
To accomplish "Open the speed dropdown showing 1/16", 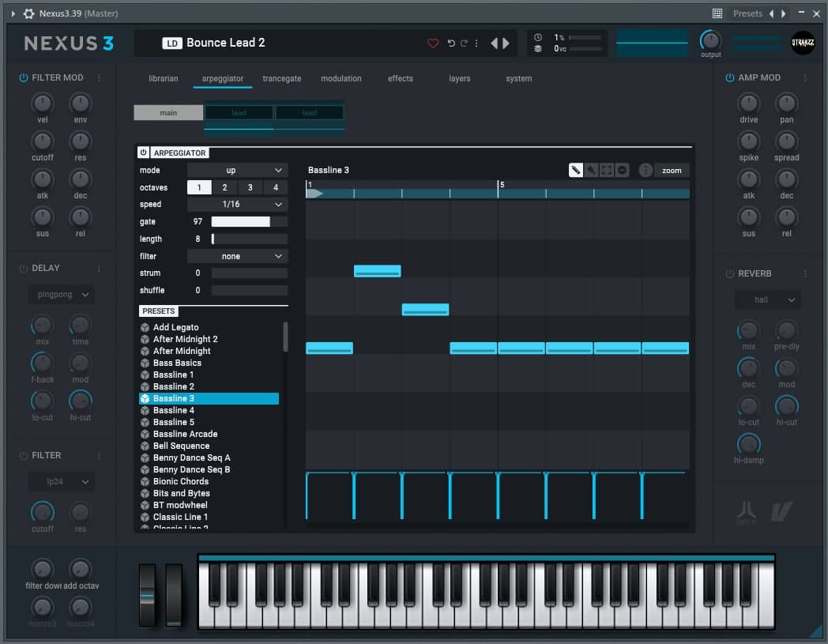I will 237,205.
